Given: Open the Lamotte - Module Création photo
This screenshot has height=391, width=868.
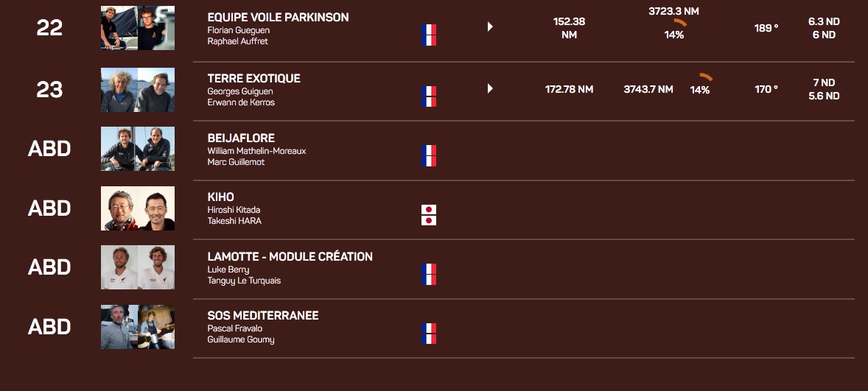Looking at the screenshot, I should point(138,267).
